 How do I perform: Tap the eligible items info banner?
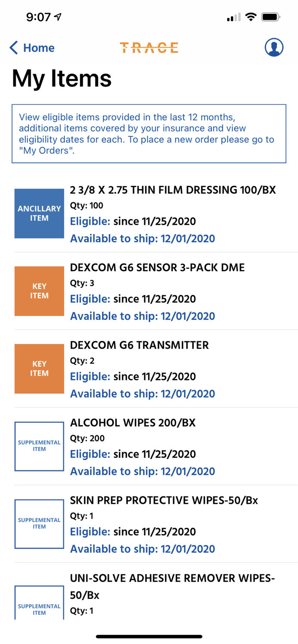(x=149, y=134)
